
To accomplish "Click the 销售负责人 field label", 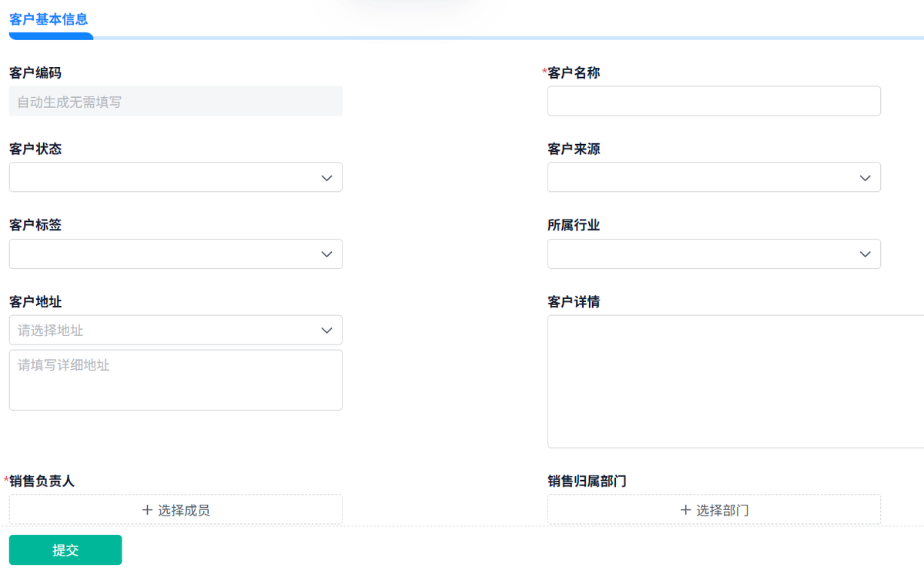I will (42, 482).
